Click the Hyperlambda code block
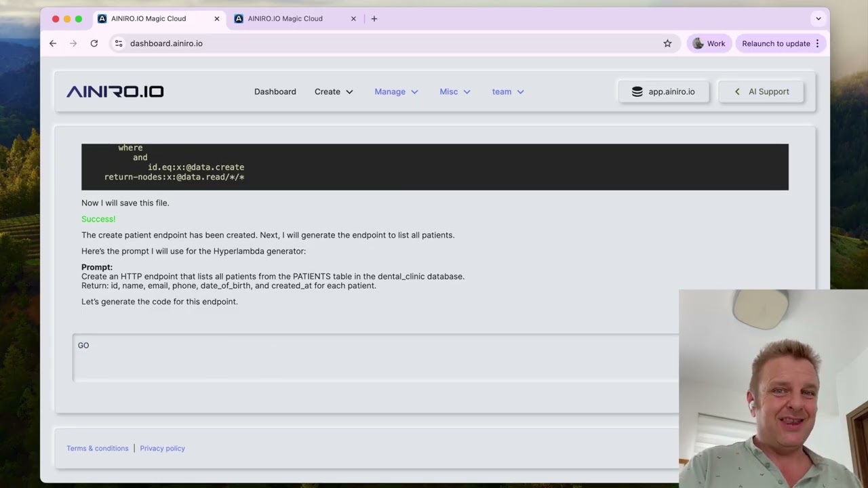Screen dimensions: 868x488 (x=435, y=167)
